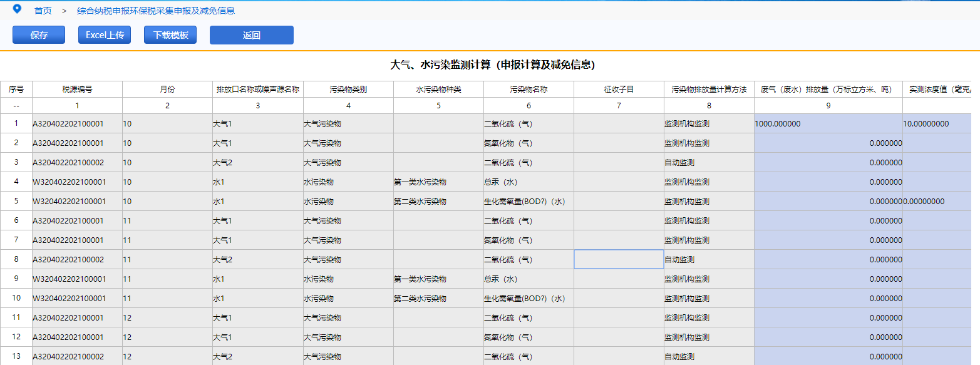The height and width of the screenshot is (365, 980).
Task: Edit row 1 emission value 1000.000000
Action: click(x=828, y=124)
